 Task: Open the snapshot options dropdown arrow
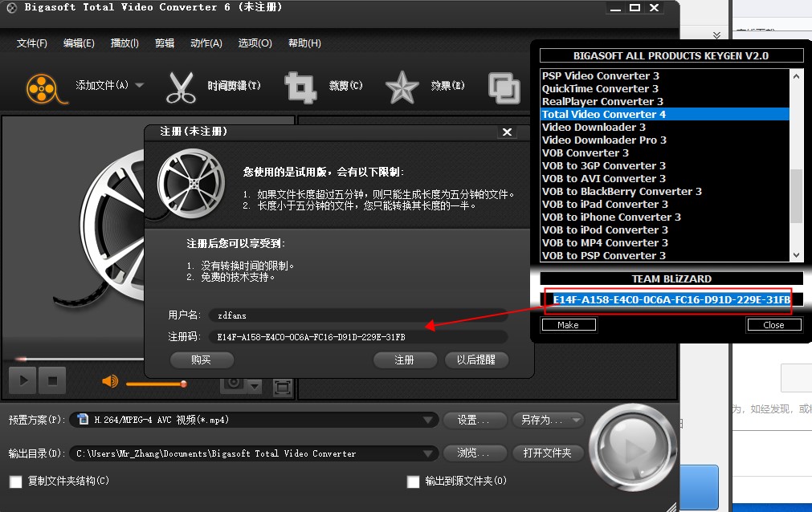click(255, 386)
